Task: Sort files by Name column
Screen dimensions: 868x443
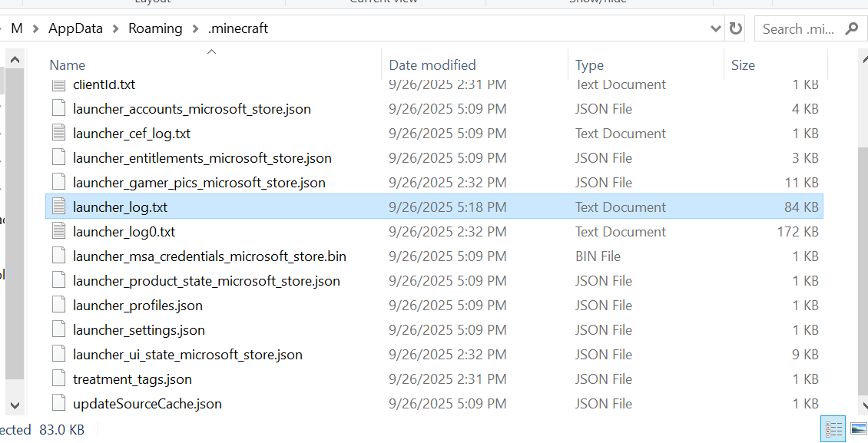Action: (68, 65)
